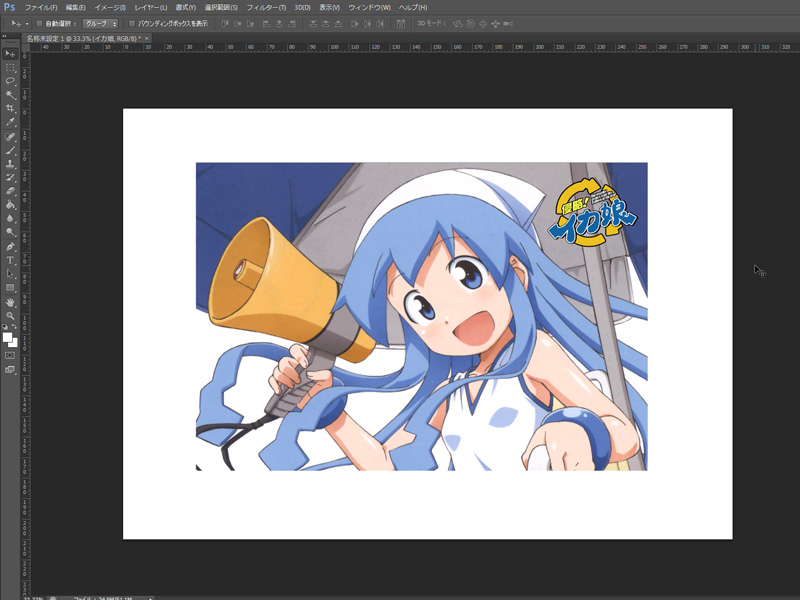This screenshot has height=600, width=800.
Task: Activate the Eraser tool
Action: tap(10, 191)
